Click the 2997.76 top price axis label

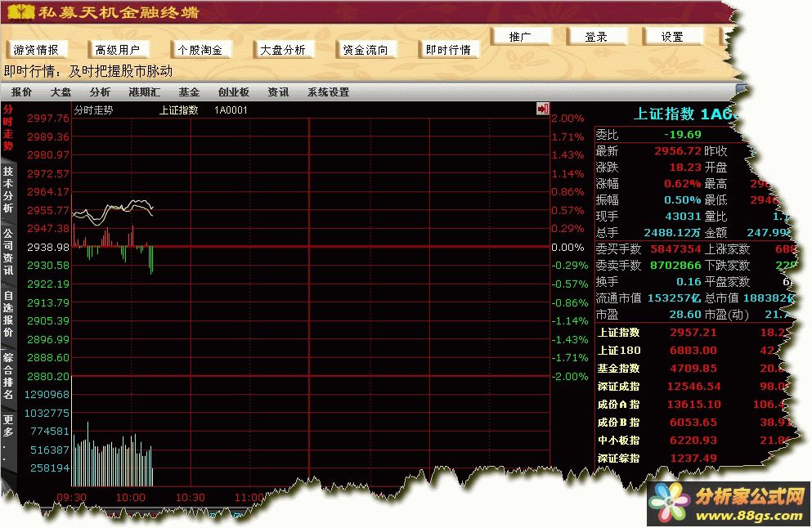click(x=48, y=119)
